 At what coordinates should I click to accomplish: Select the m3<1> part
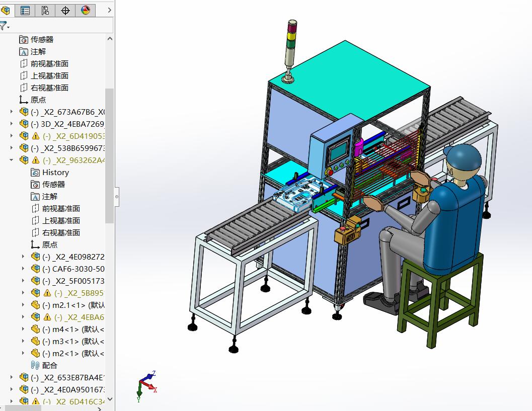(x=68, y=341)
